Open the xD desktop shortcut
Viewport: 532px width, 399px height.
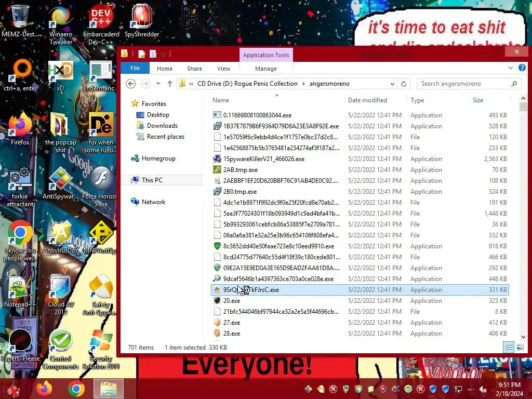(x=60, y=75)
